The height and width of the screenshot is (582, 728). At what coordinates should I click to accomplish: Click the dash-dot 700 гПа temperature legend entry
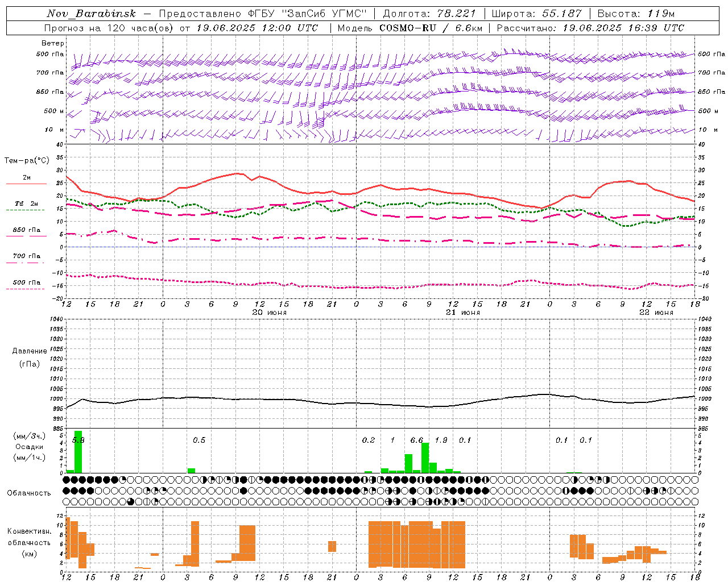[27, 256]
